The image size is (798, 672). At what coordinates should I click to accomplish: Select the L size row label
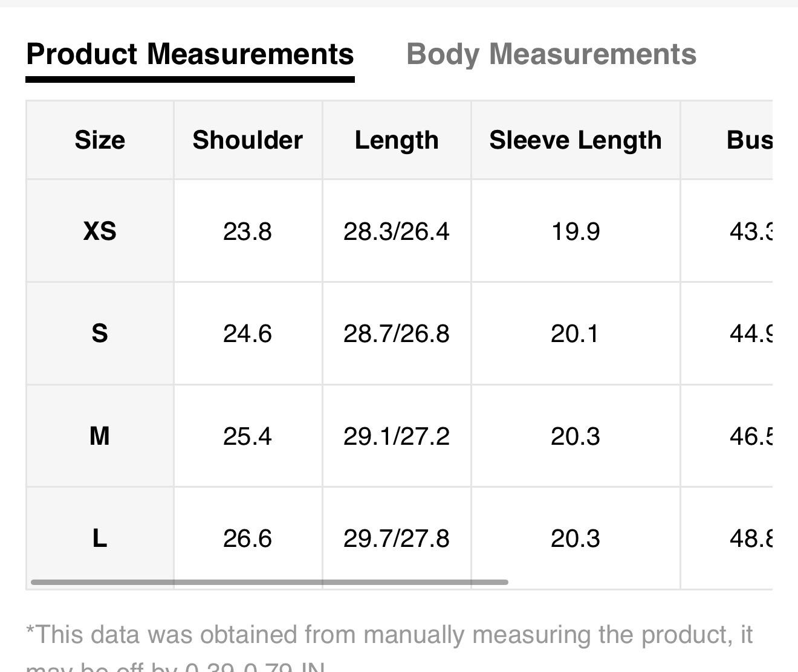(100, 538)
